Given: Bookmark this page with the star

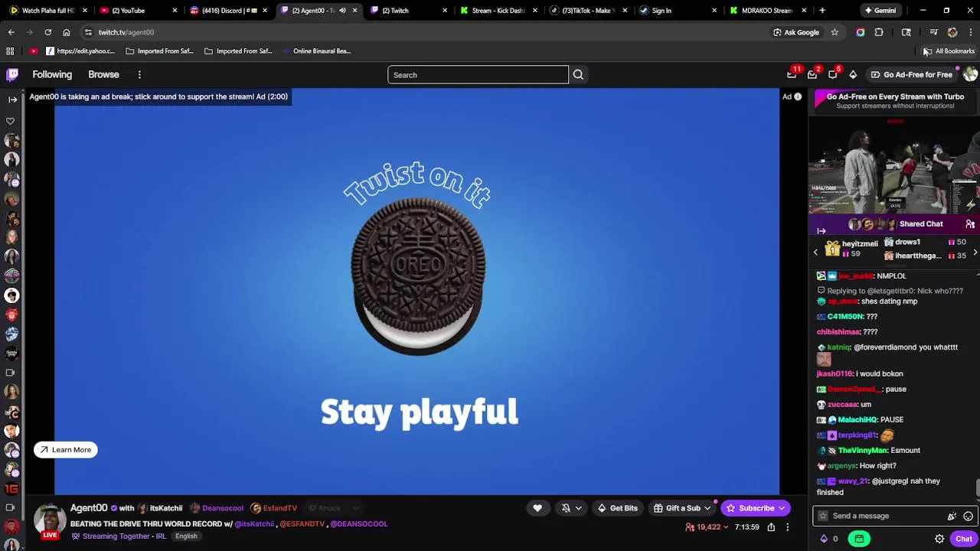Looking at the screenshot, I should click(x=835, y=32).
